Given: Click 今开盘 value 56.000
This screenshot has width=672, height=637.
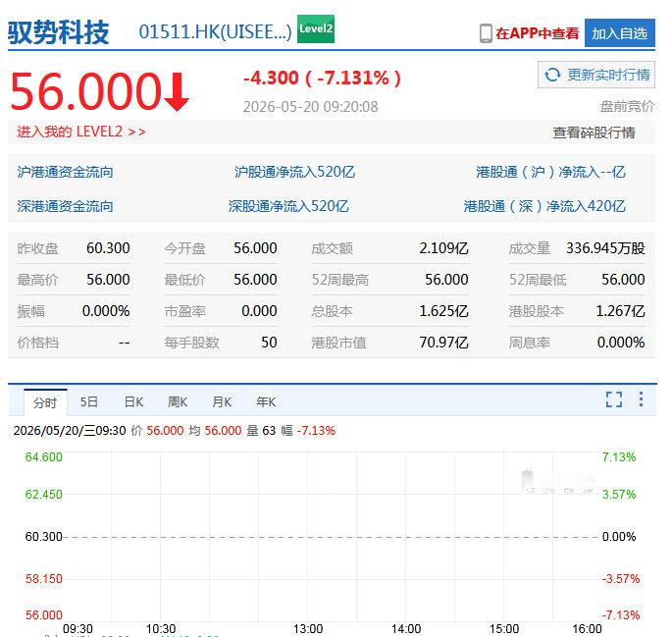Looking at the screenshot, I should tap(255, 248).
